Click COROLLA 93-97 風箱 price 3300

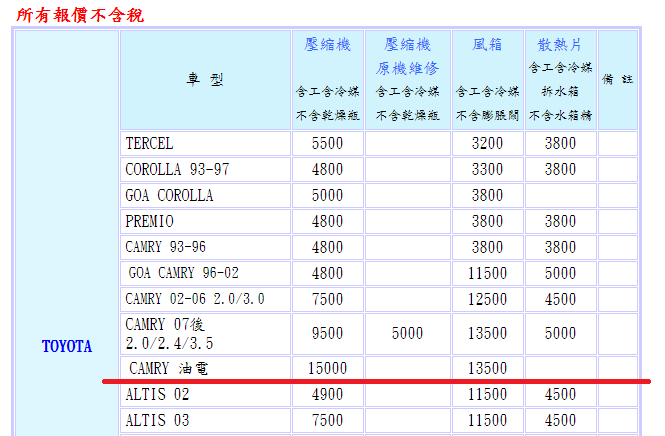coord(487,169)
